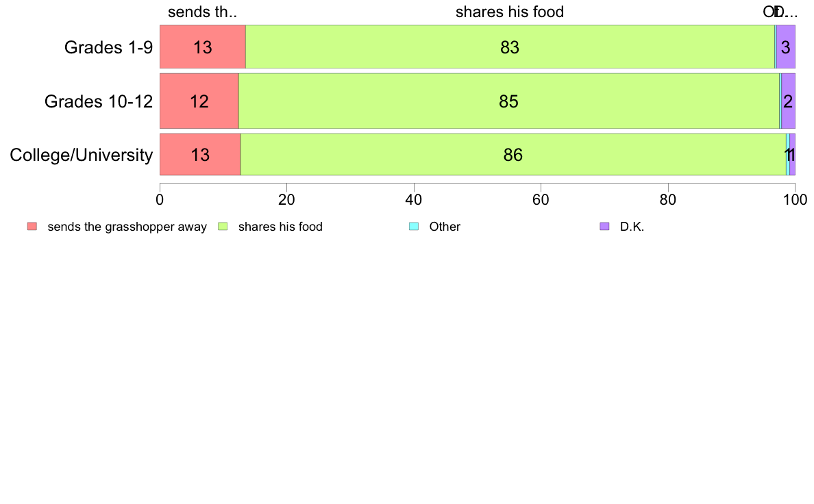
Task: Click the green 'shares his food' legend swatch
Action: tap(223, 226)
